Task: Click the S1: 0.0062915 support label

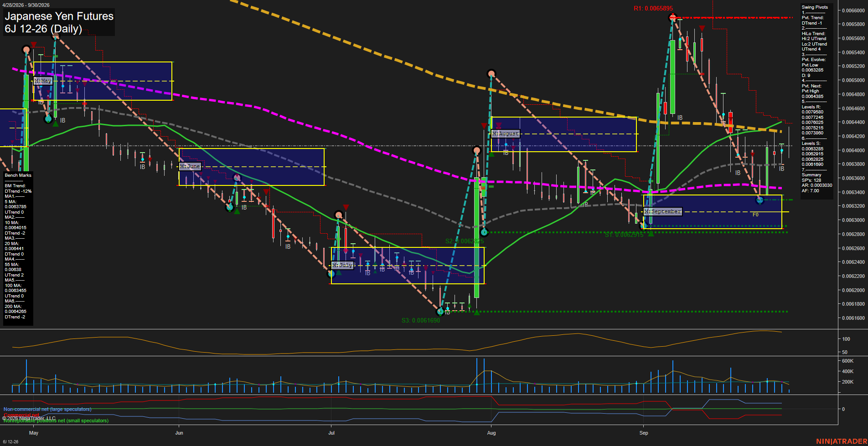Action: pos(624,235)
